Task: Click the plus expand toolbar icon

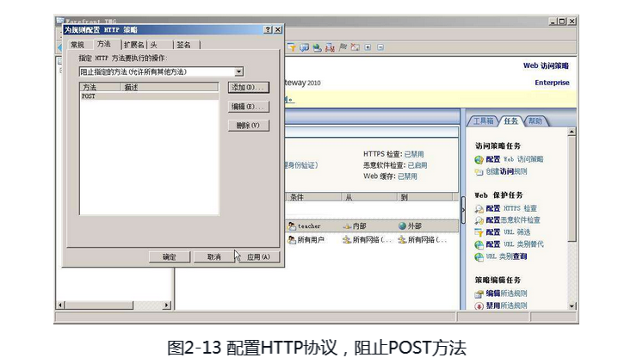Action: click(x=368, y=47)
